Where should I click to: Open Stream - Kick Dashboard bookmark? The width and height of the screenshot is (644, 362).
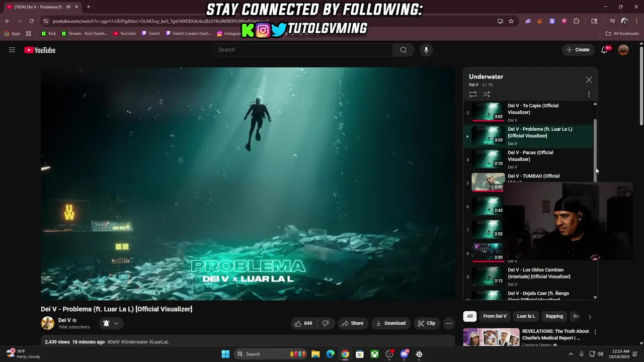[84, 34]
